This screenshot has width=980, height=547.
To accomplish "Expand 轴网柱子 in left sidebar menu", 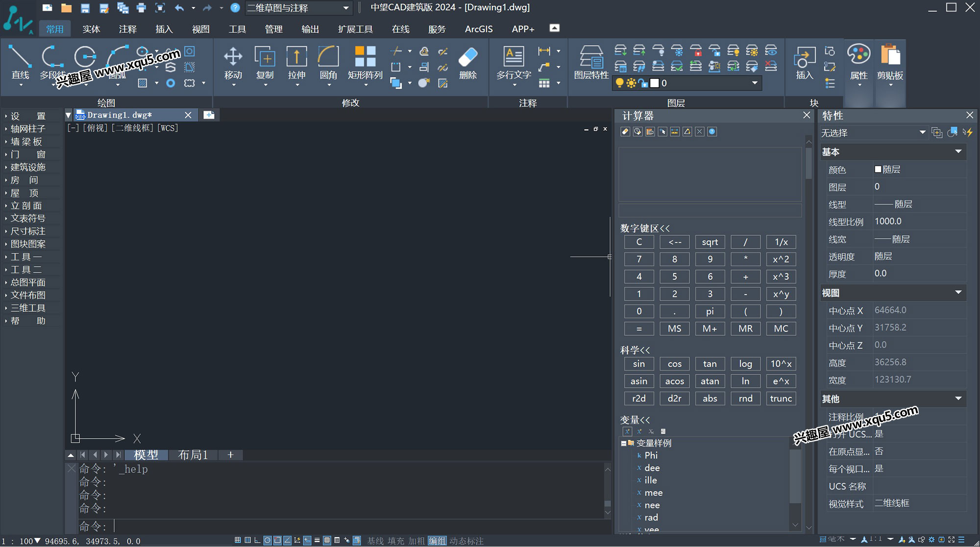I will 28,128.
